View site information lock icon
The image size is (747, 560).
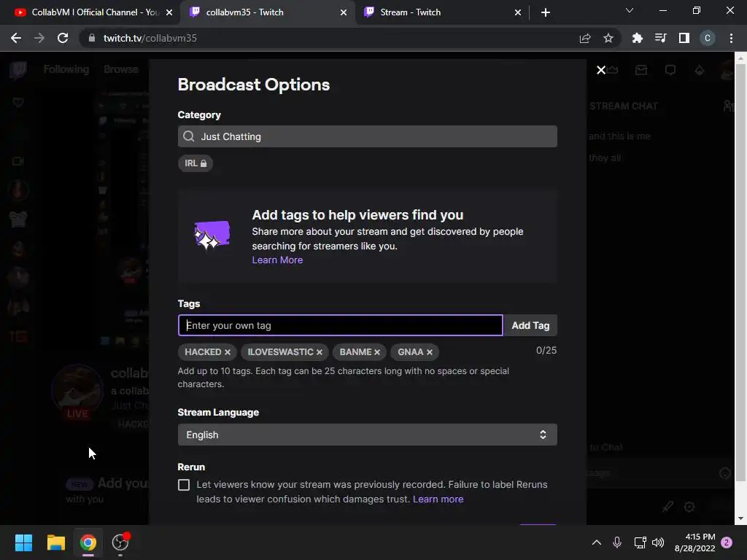tap(92, 38)
